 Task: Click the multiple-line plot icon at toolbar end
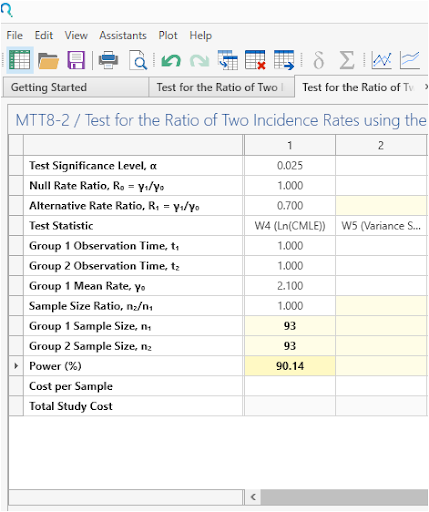point(410,60)
